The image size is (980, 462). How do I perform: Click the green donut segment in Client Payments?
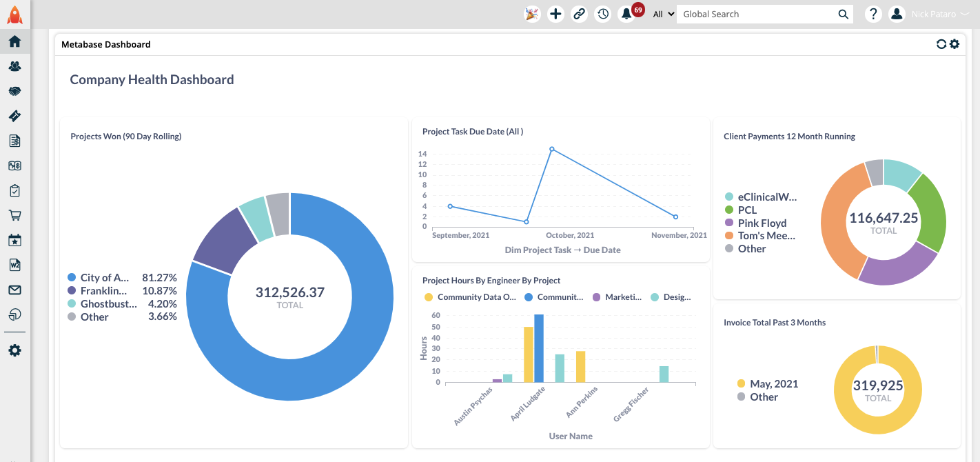tap(932, 212)
